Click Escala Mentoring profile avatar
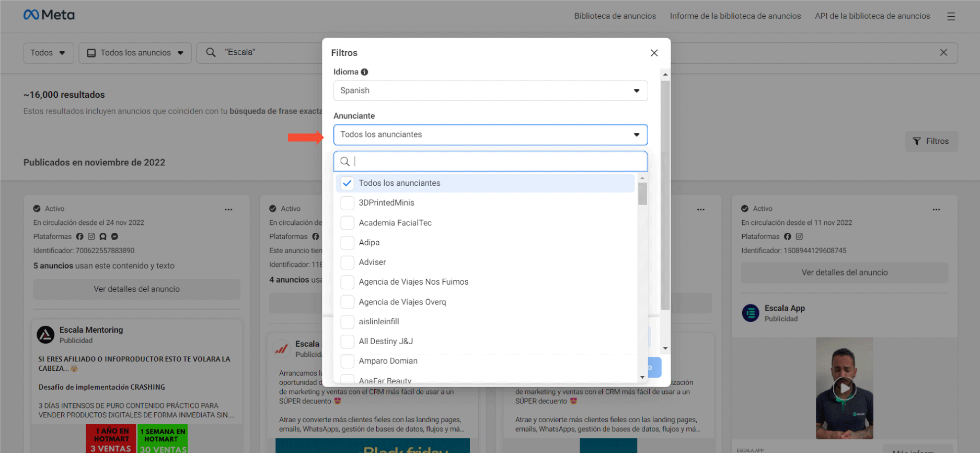 (45, 335)
